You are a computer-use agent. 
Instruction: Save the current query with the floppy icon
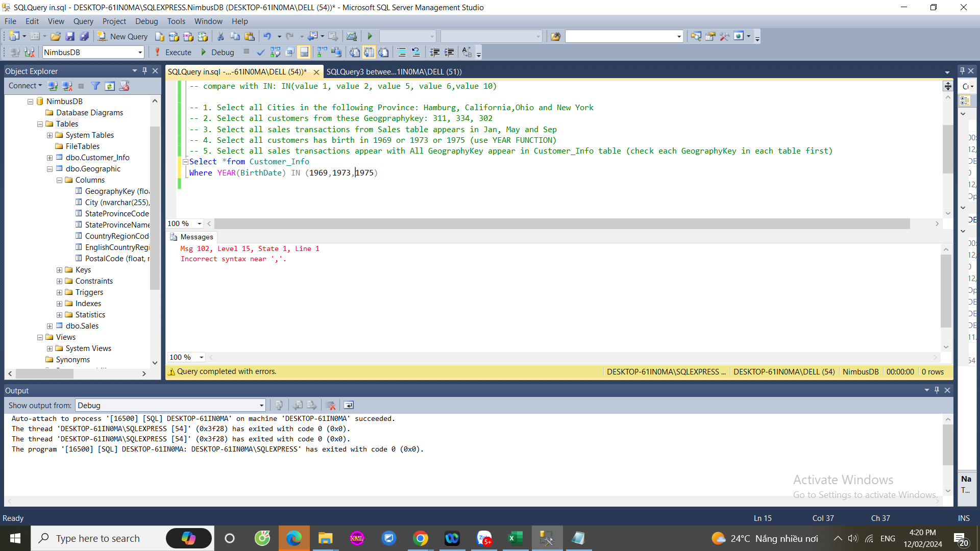(x=70, y=36)
